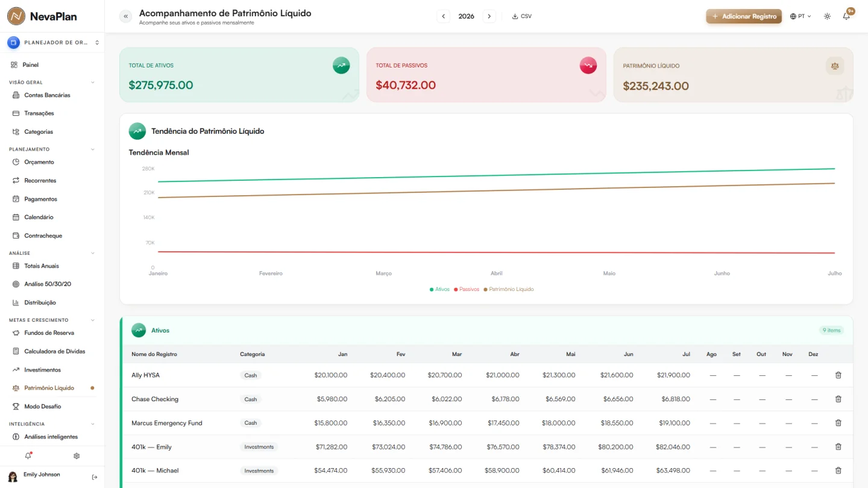Image resolution: width=868 pixels, height=488 pixels.
Task: Delete the Marcus Emergency Fund record
Action: (x=838, y=423)
